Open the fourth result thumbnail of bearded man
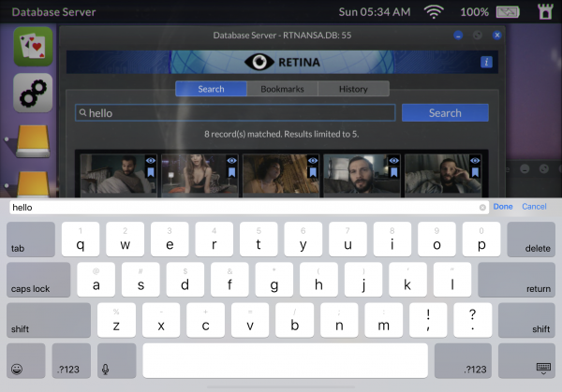Screen dimensions: 562x392 (x=356, y=176)
